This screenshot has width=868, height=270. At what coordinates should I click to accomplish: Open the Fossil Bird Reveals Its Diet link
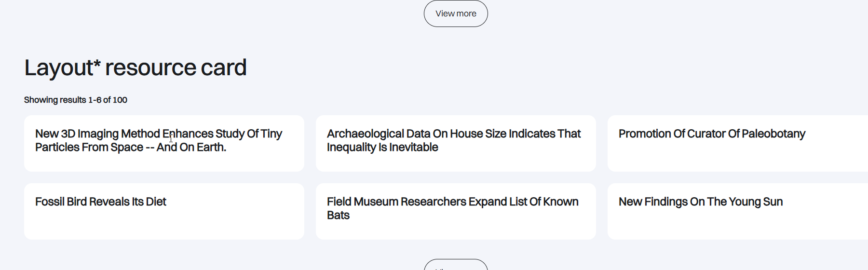click(x=100, y=202)
